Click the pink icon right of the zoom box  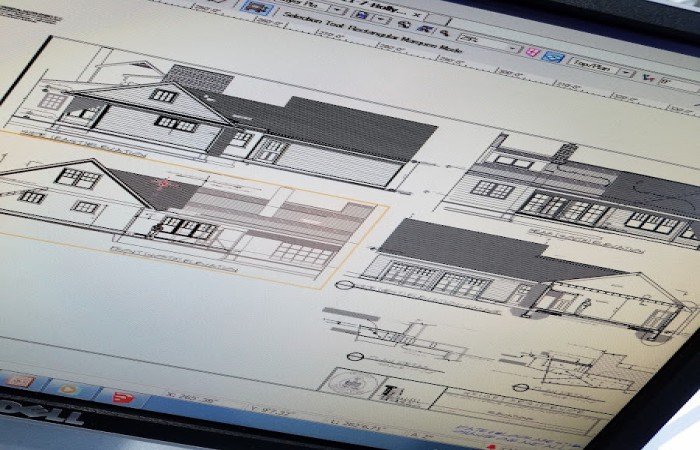(533, 53)
